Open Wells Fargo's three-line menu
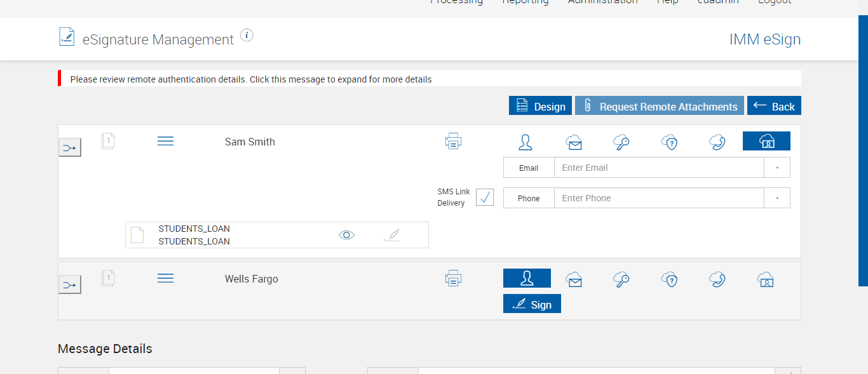 coord(165,278)
